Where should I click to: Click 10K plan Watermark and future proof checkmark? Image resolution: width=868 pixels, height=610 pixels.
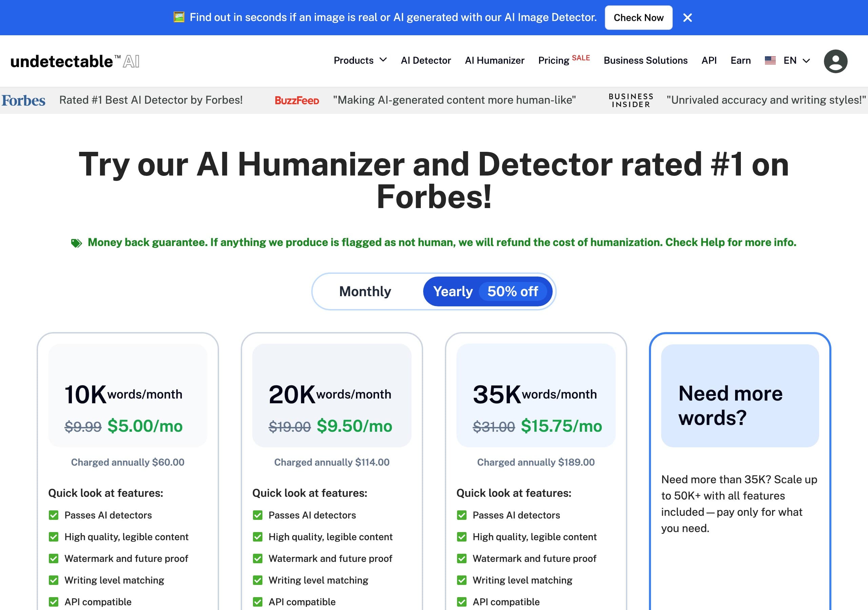pyautogui.click(x=54, y=558)
